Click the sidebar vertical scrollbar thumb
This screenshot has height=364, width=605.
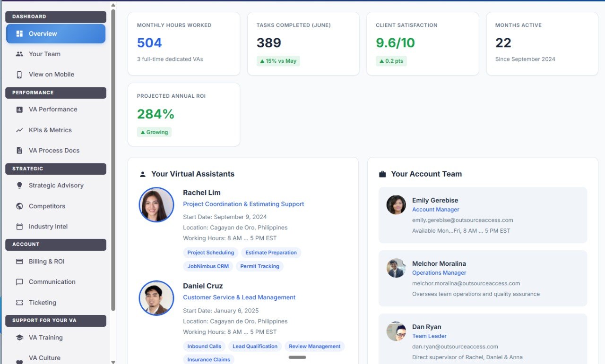113,160
